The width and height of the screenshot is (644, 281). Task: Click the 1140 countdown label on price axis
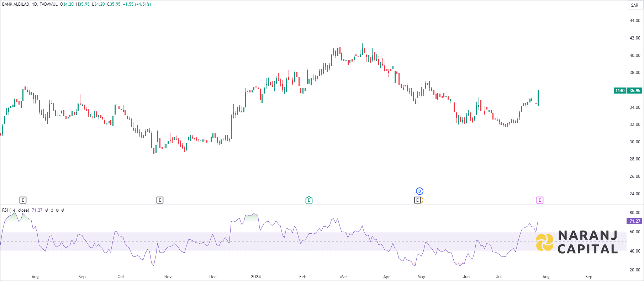tap(620, 91)
